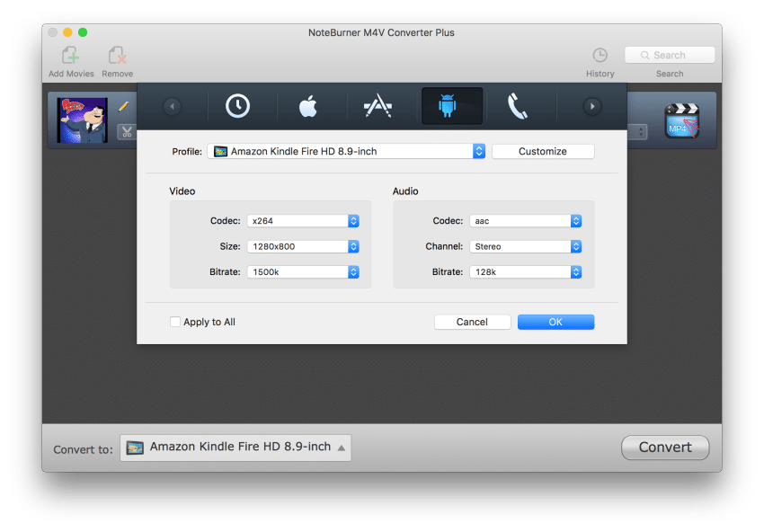764x532 pixels.
Task: Select the Apple device category icon
Action: coord(307,105)
